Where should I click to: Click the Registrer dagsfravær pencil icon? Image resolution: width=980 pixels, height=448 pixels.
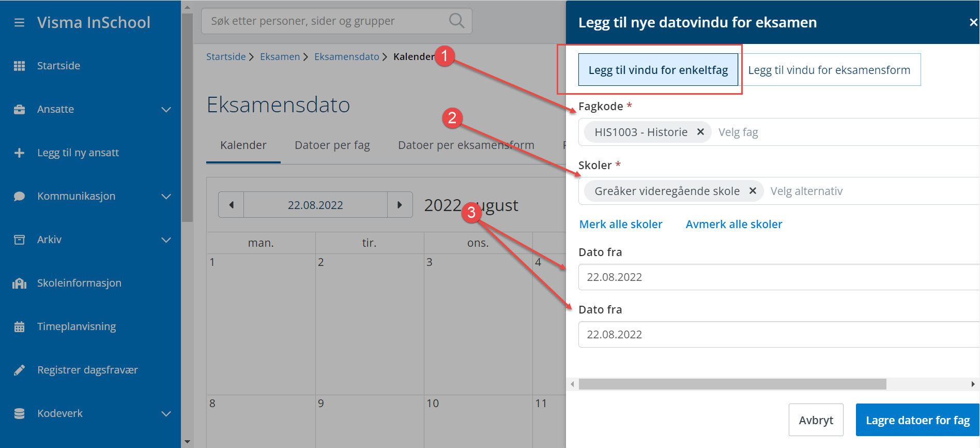pyautogui.click(x=19, y=370)
